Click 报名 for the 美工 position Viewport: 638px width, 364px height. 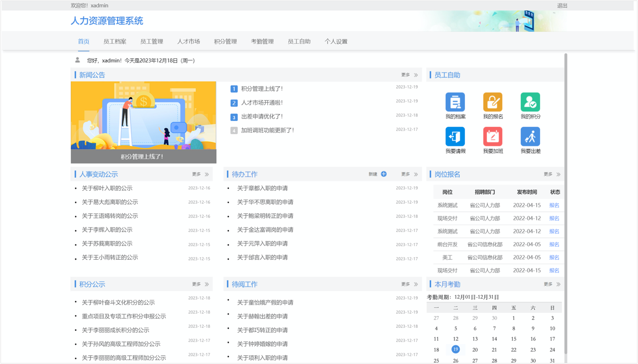554,257
